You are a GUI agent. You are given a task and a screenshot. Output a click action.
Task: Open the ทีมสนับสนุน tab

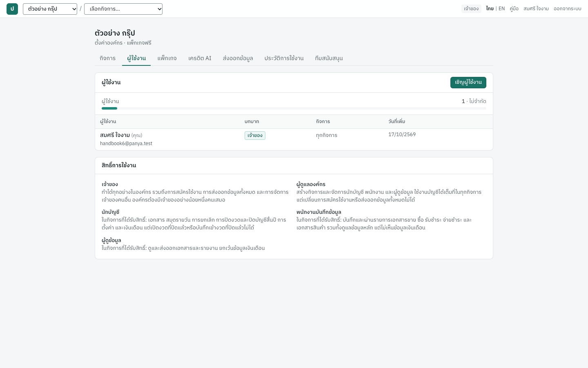(x=329, y=58)
